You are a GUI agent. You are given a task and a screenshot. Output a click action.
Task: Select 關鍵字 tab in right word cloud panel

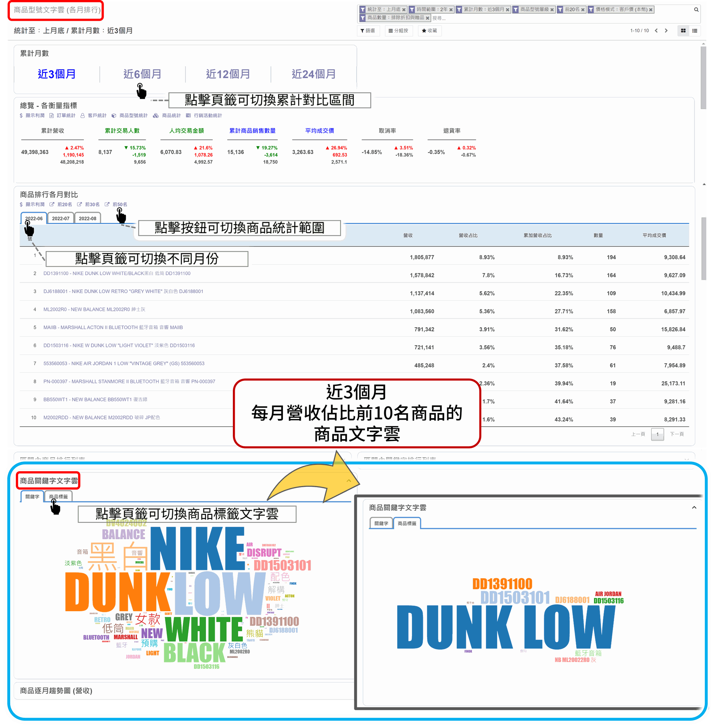[381, 524]
